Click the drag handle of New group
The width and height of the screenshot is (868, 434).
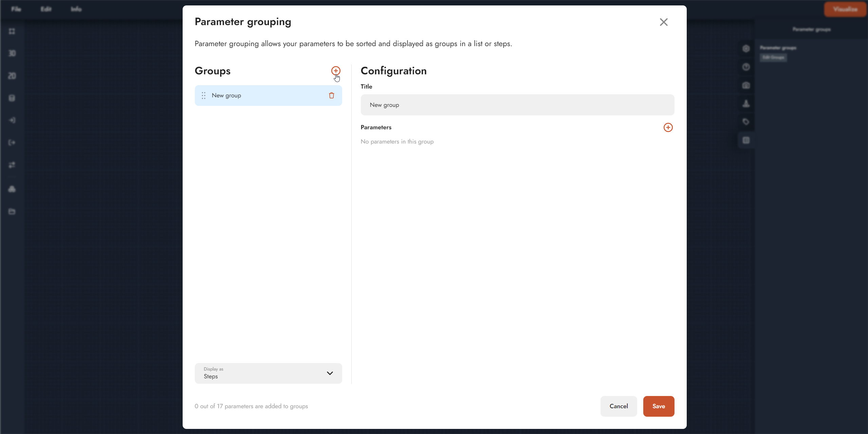point(203,95)
